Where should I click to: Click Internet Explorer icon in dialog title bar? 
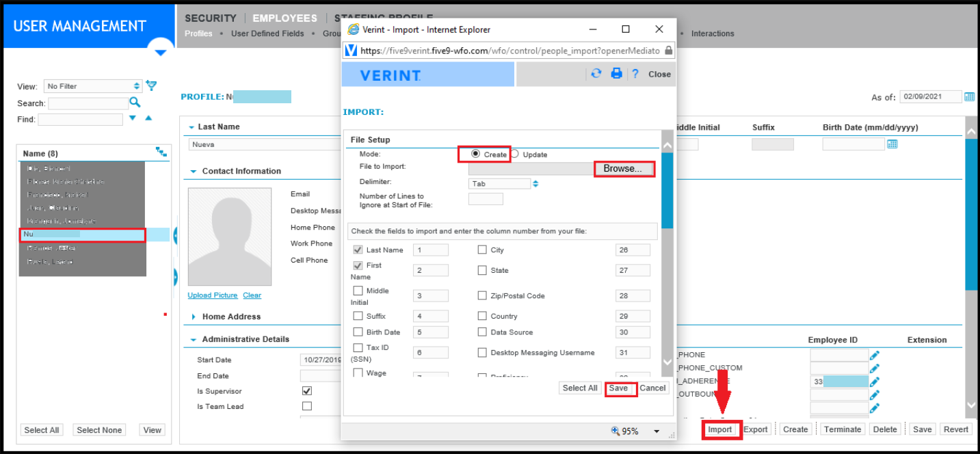point(354,29)
